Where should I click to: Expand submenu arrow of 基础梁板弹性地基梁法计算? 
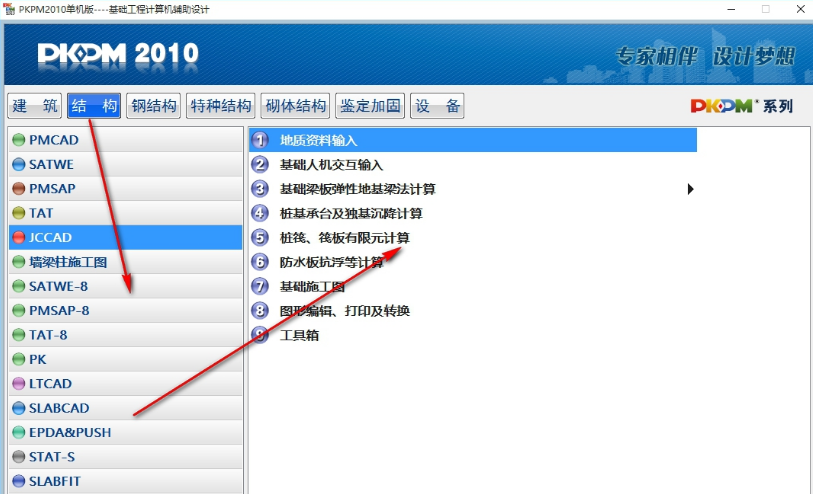pos(690,189)
